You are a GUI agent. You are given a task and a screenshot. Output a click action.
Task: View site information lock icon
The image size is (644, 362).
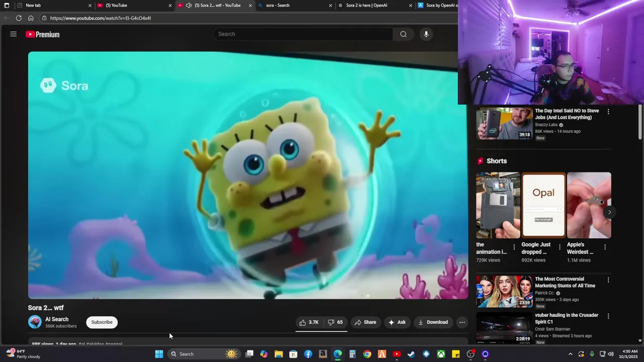44,18
